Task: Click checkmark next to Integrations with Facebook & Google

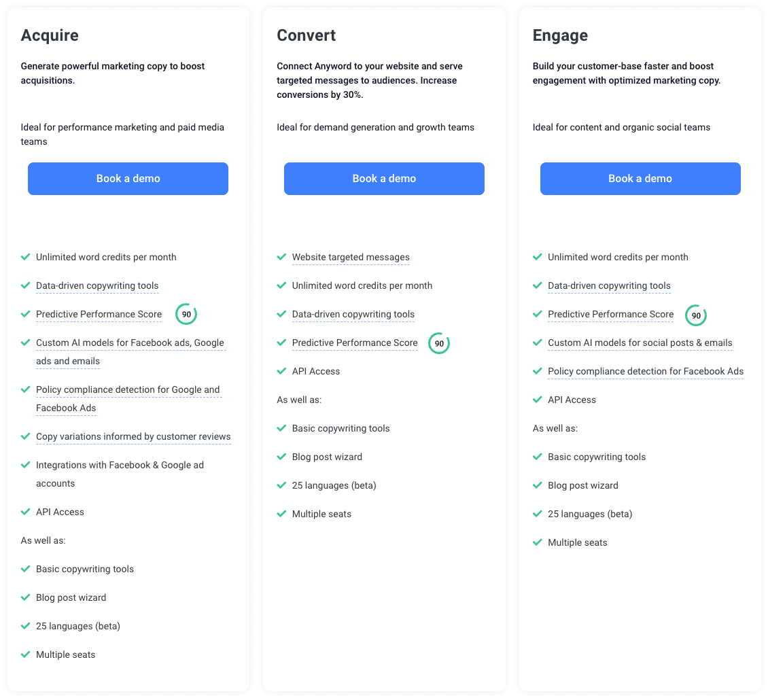Action: (x=25, y=465)
